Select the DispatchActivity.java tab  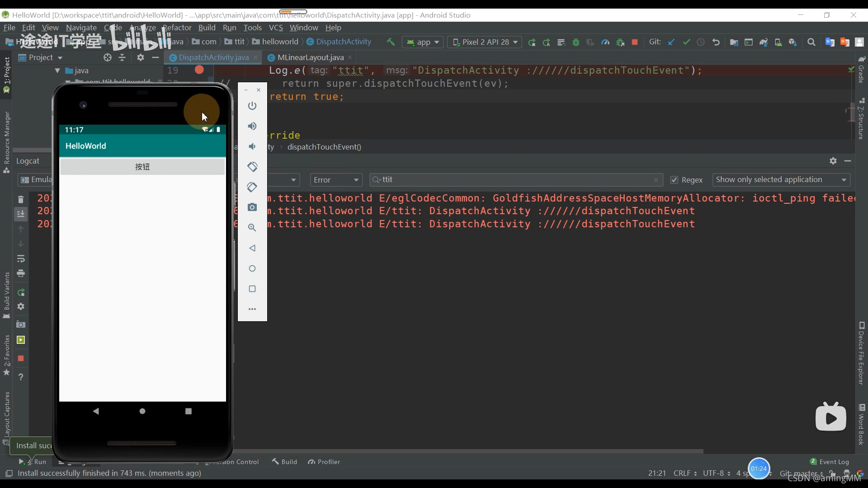[213, 57]
